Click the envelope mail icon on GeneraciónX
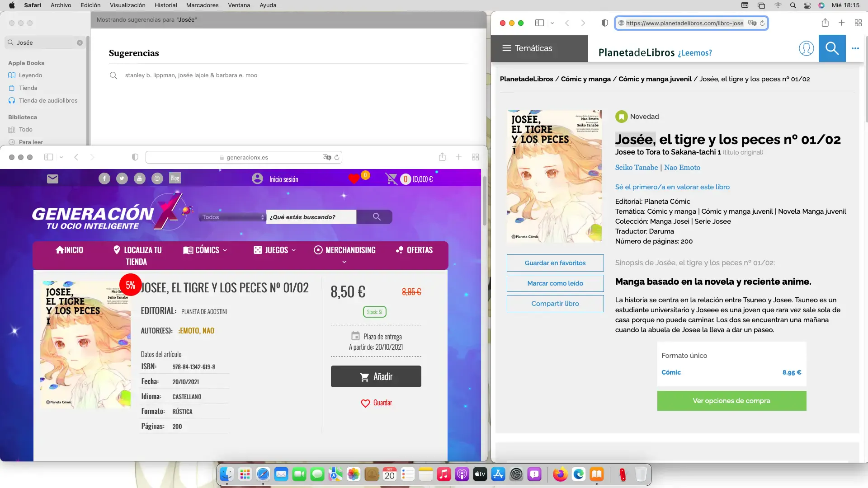The height and width of the screenshot is (488, 868). point(52,179)
